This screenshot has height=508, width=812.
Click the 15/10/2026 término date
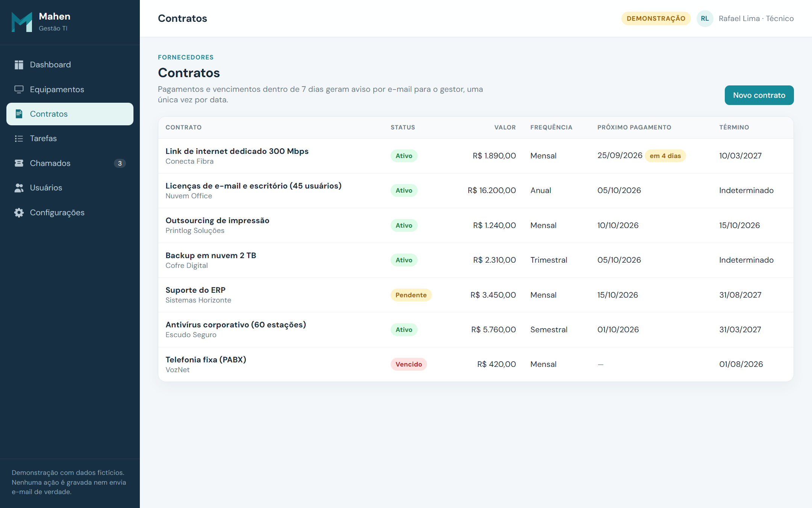pos(739,225)
